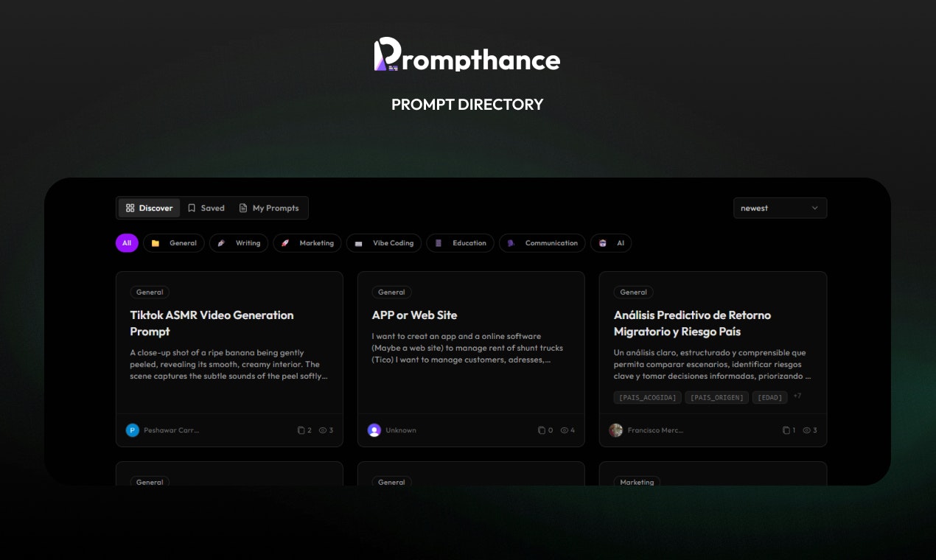Open the Tiktok ASMR Video Generation Prompt title
936x560 pixels.
click(x=212, y=323)
